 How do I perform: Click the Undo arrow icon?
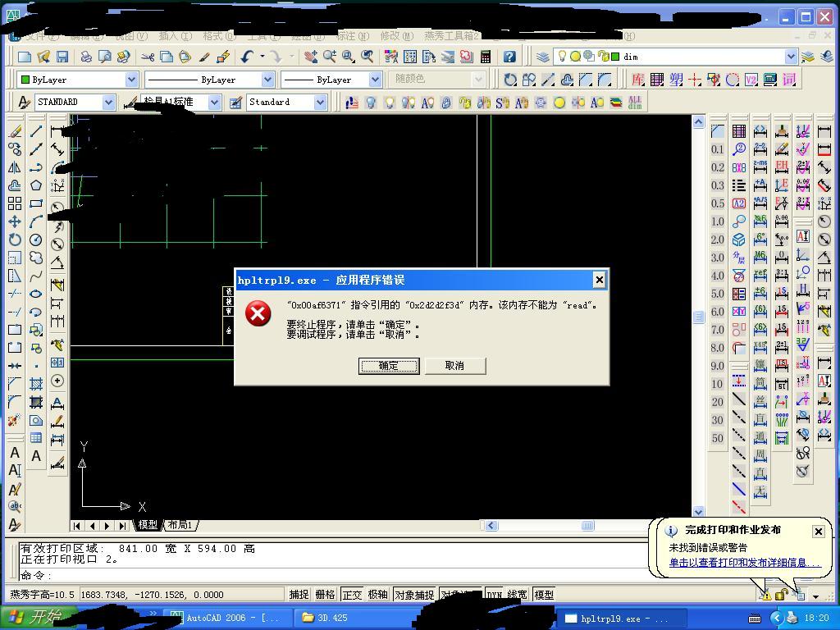pos(247,57)
